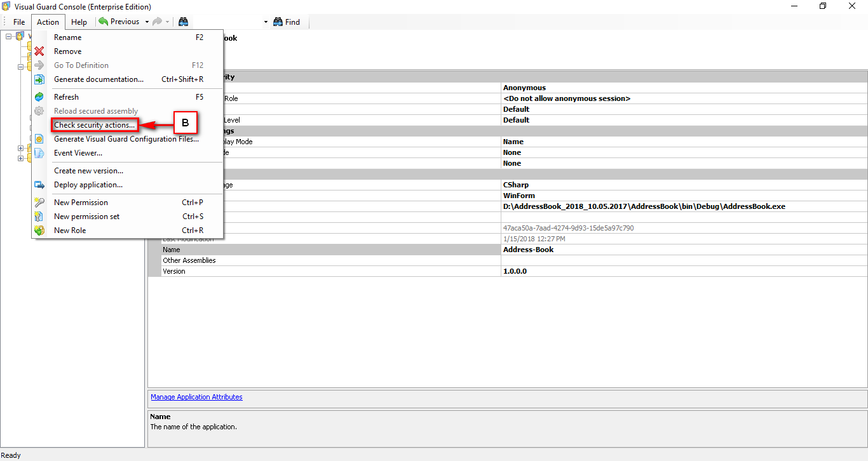This screenshot has width=868, height=461.
Task: Click the Reload secured assembly gear icon
Action: click(x=39, y=111)
